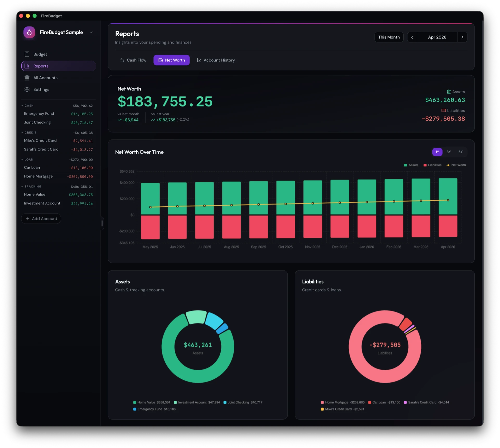The height and width of the screenshot is (448, 500).
Task: Click the bank icon beside Assets total
Action: [449, 91]
